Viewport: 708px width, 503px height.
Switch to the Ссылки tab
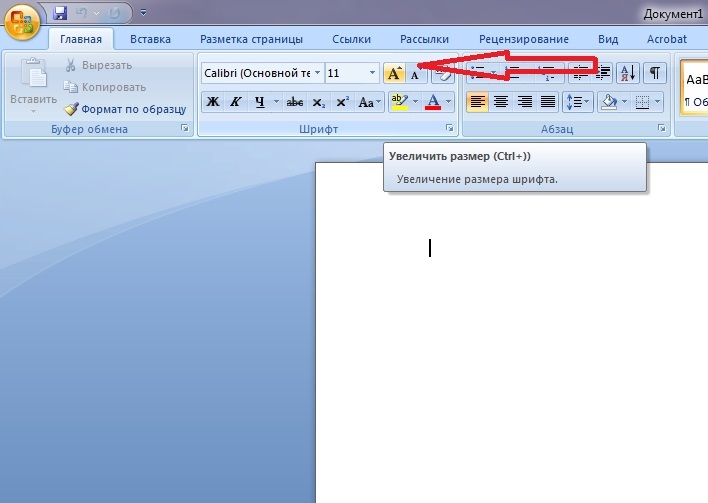351,39
